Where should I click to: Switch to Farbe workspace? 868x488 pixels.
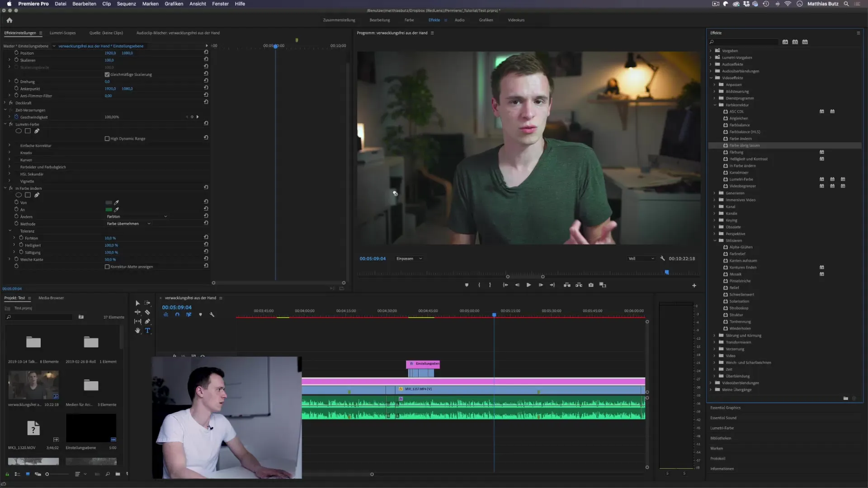(409, 20)
